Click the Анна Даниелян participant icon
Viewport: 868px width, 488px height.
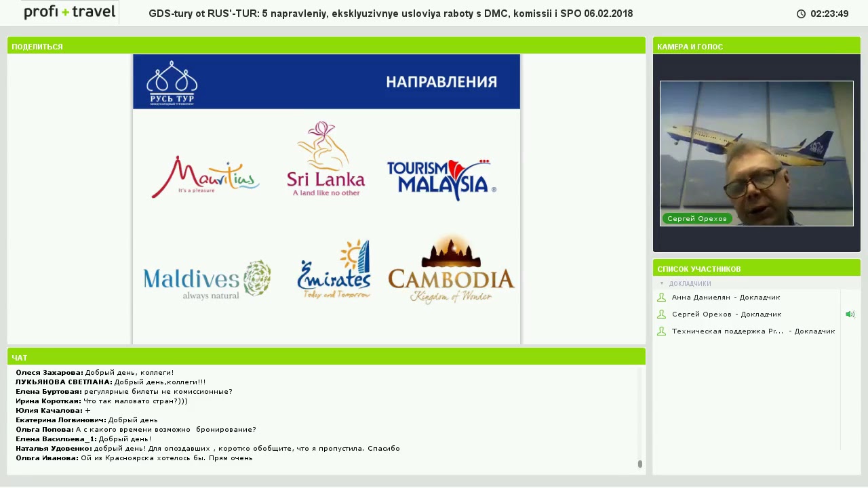pos(661,298)
